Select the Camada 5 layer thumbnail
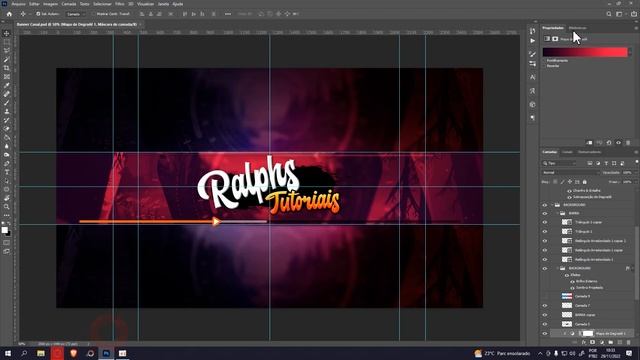Screen dimensions: 640x360 click(x=567, y=324)
